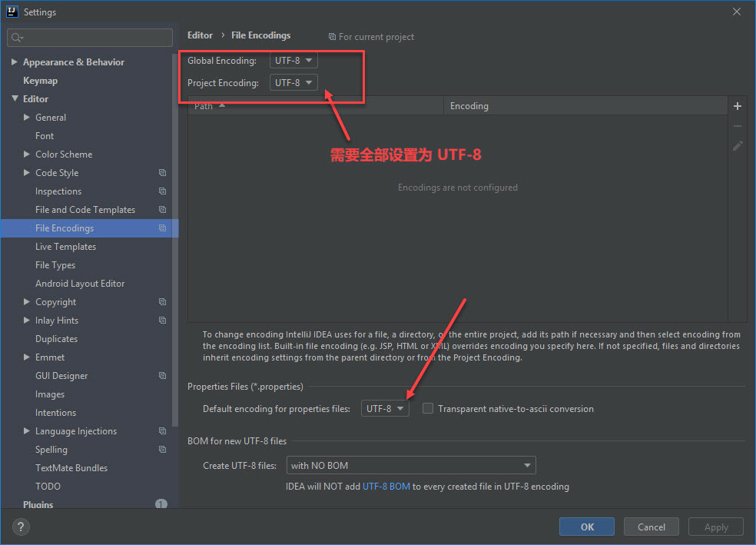Screen dimensions: 756x545
Task: Click project-level icon next to Language Injections
Action: click(162, 430)
